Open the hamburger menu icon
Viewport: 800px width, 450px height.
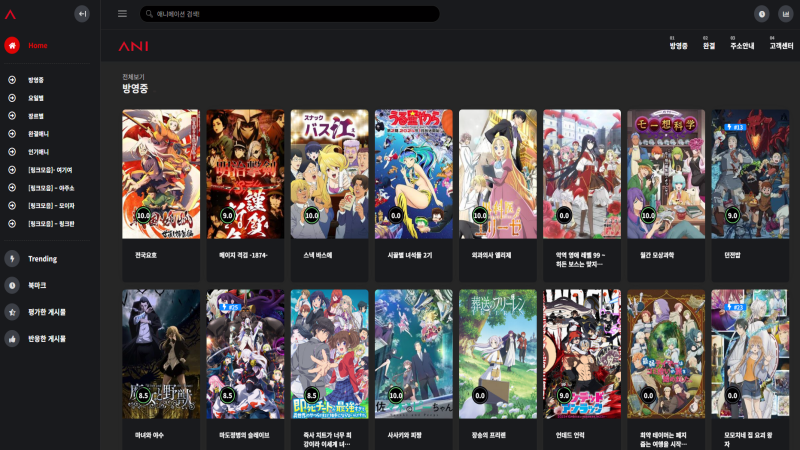122,14
